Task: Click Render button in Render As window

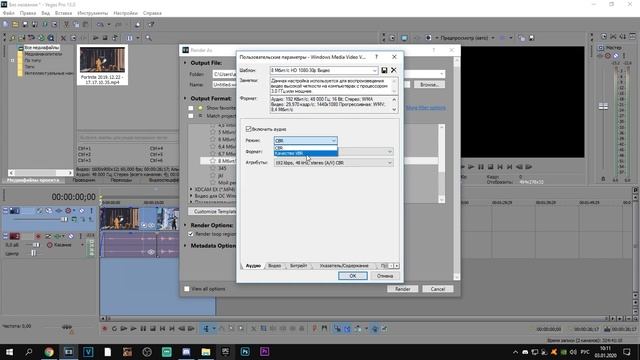Action: tap(402, 289)
